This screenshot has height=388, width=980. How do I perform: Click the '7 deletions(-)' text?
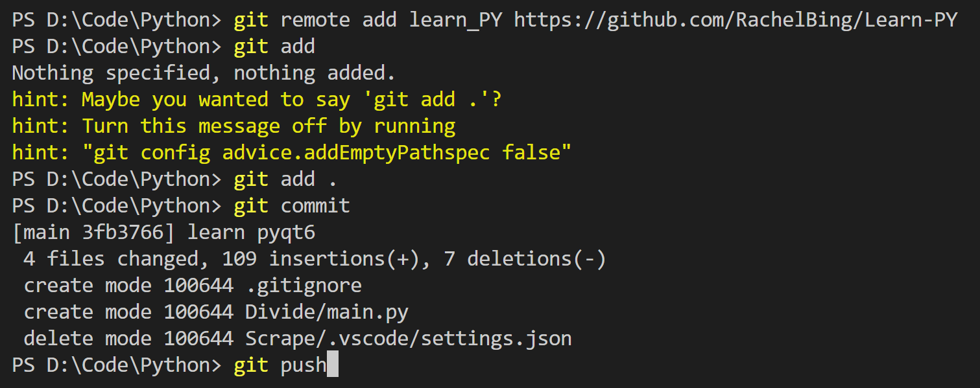pyautogui.click(x=525, y=259)
